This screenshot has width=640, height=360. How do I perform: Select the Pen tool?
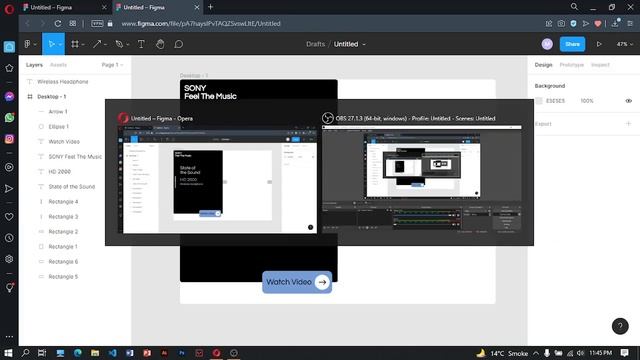click(119, 44)
